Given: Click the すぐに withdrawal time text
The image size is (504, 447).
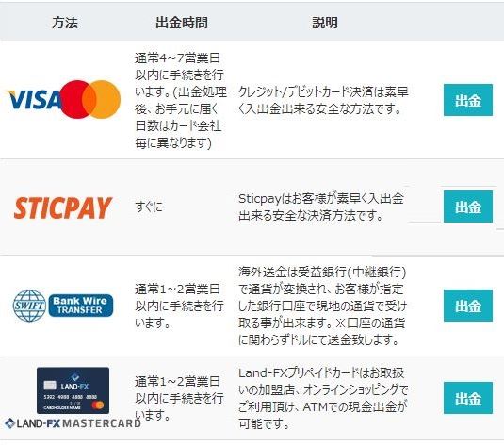Looking at the screenshot, I should [x=149, y=207].
